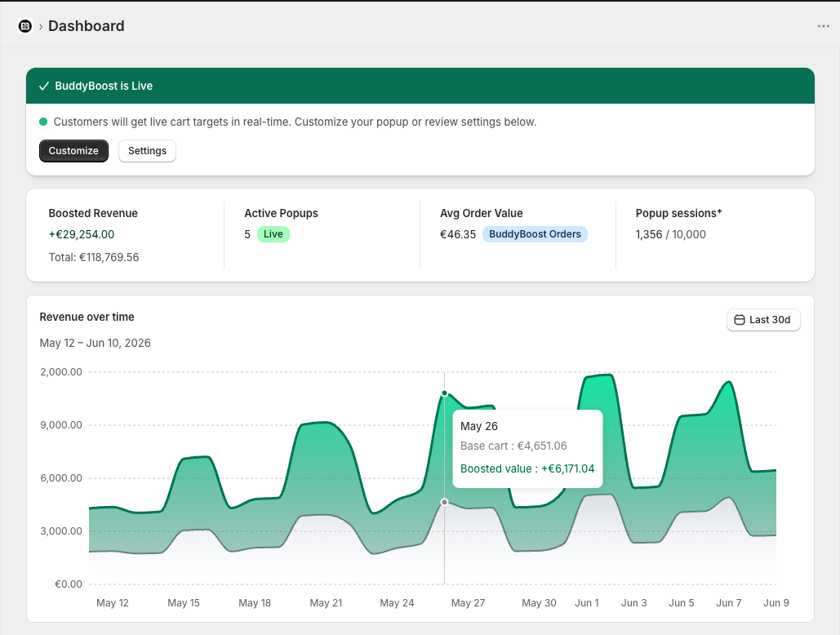
Task: Click the Boosted Revenue heading
Action: click(x=93, y=213)
